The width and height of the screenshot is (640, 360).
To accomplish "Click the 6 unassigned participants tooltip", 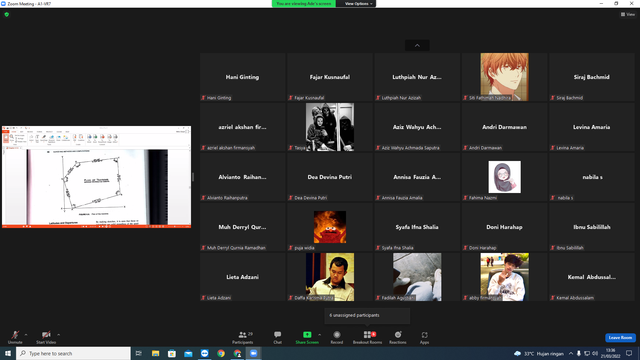I will (367, 316).
